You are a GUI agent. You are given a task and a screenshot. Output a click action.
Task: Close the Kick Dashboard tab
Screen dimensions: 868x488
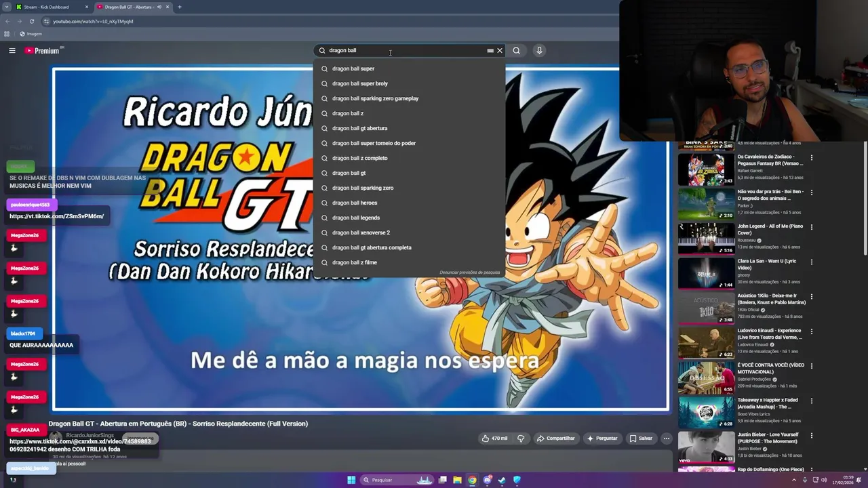tap(86, 7)
